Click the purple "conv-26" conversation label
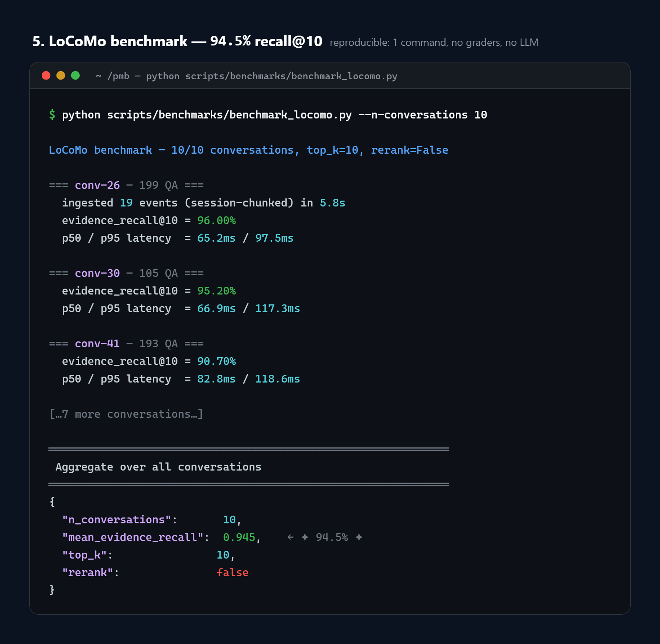660x644 pixels. 97,185
